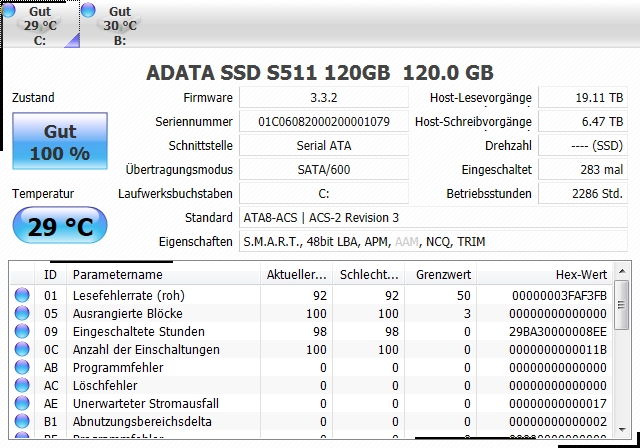Click the Temperatur label
The width and height of the screenshot is (640, 448).
click(43, 193)
